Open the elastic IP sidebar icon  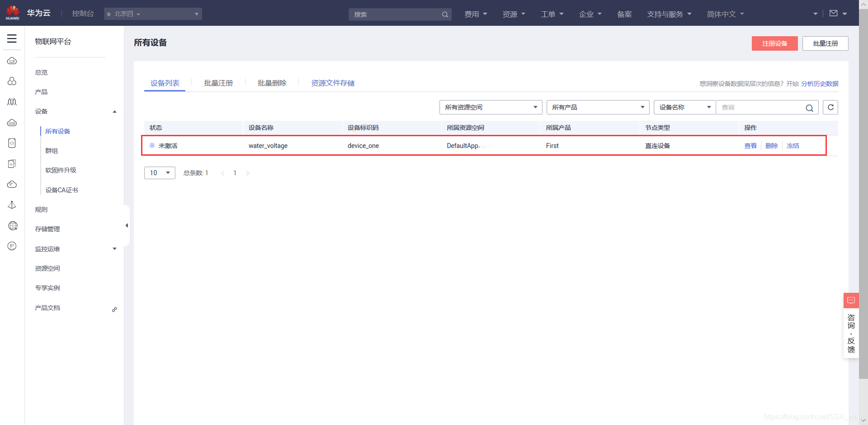pyautogui.click(x=12, y=246)
